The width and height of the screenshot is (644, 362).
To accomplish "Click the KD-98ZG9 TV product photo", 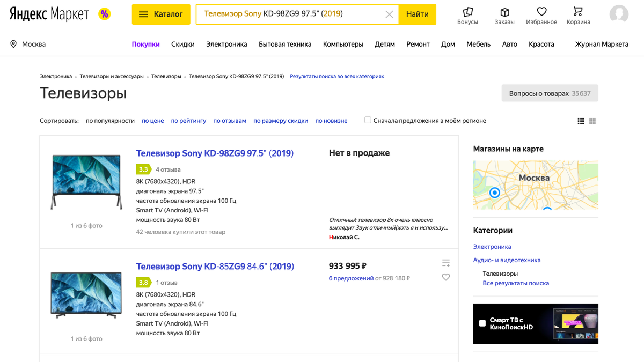I will 86,181.
